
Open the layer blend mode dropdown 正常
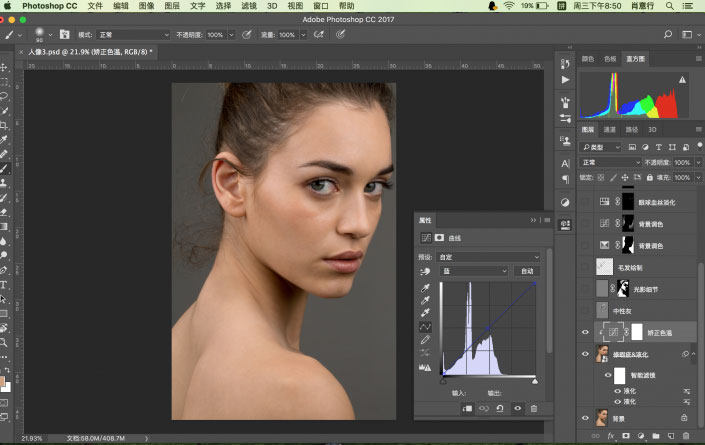pos(610,162)
